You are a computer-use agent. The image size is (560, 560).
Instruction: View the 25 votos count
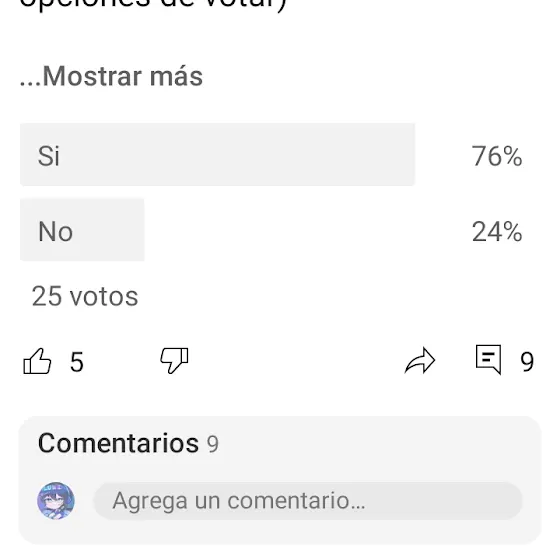85,296
